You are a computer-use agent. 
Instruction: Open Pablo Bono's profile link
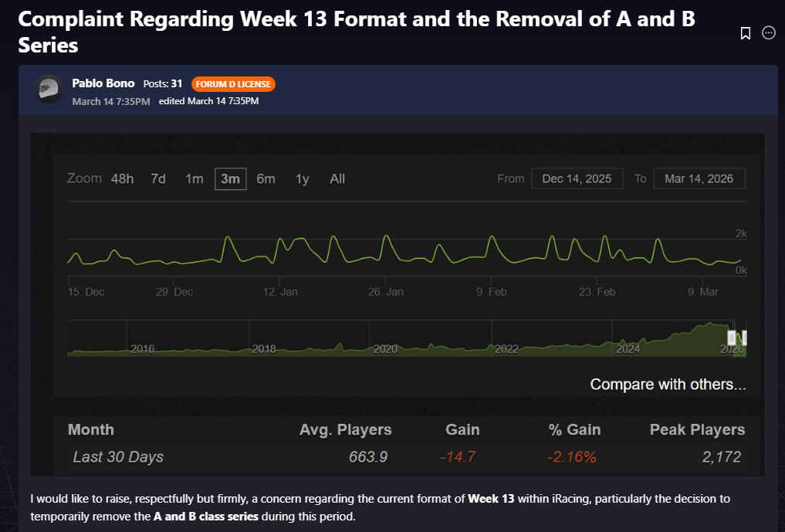[103, 83]
